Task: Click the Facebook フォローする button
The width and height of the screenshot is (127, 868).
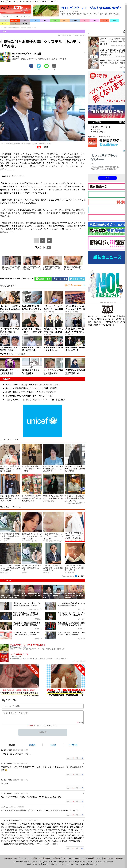Action: coord(60,279)
